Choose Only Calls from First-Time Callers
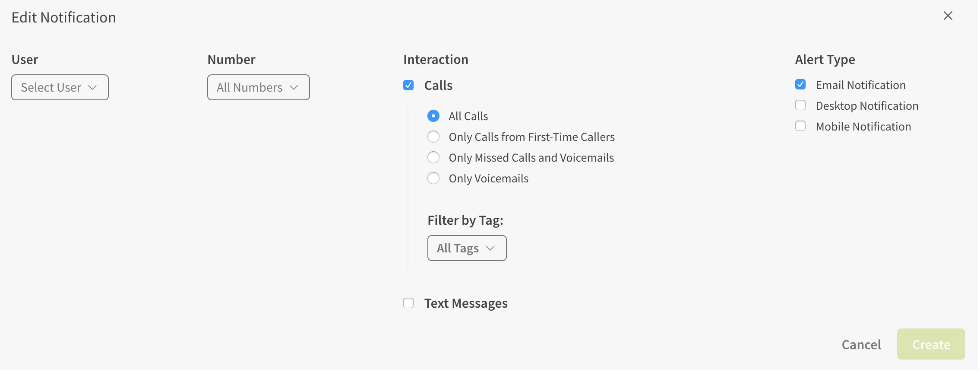 coord(433,137)
